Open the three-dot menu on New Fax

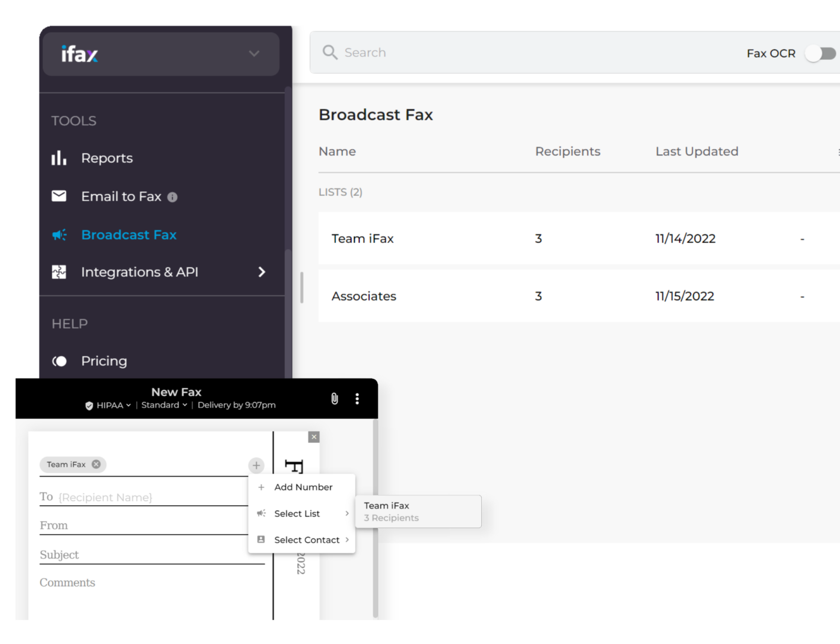(357, 399)
